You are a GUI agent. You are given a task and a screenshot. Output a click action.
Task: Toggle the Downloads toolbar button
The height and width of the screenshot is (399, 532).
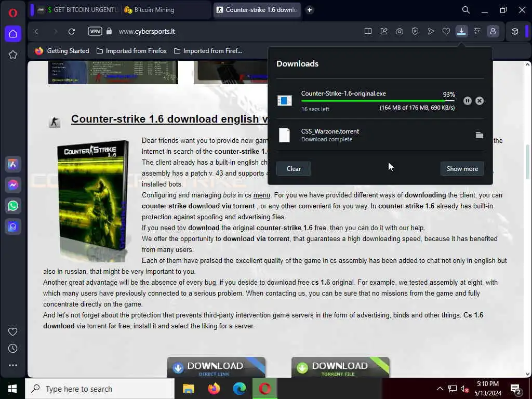tap(461, 32)
